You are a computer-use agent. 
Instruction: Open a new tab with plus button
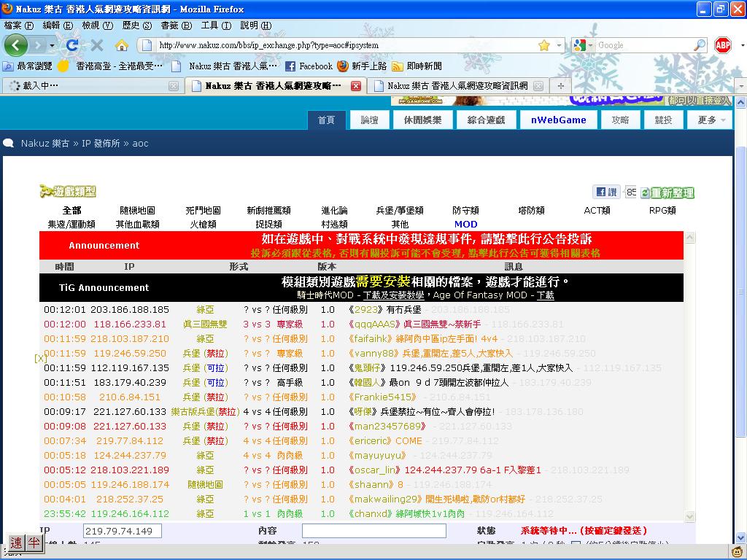coord(561,86)
